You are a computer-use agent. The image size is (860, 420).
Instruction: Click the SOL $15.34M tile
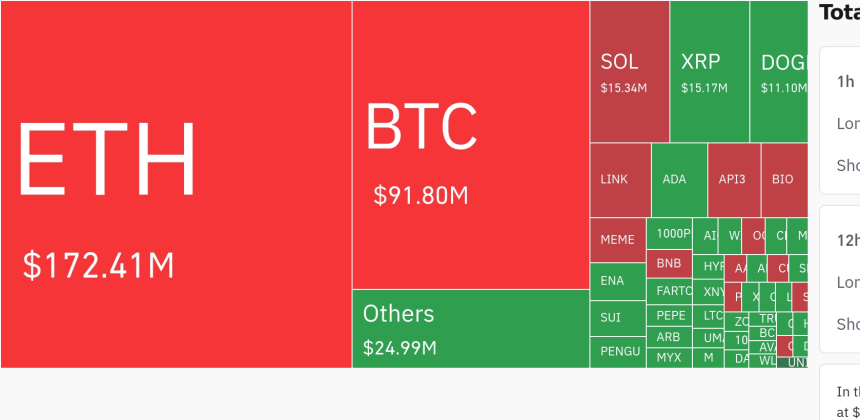pos(629,72)
